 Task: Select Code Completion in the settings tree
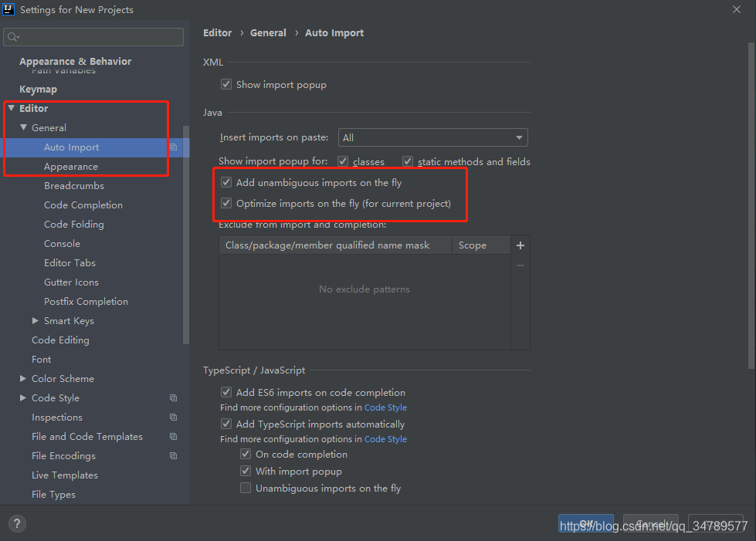[x=83, y=205]
